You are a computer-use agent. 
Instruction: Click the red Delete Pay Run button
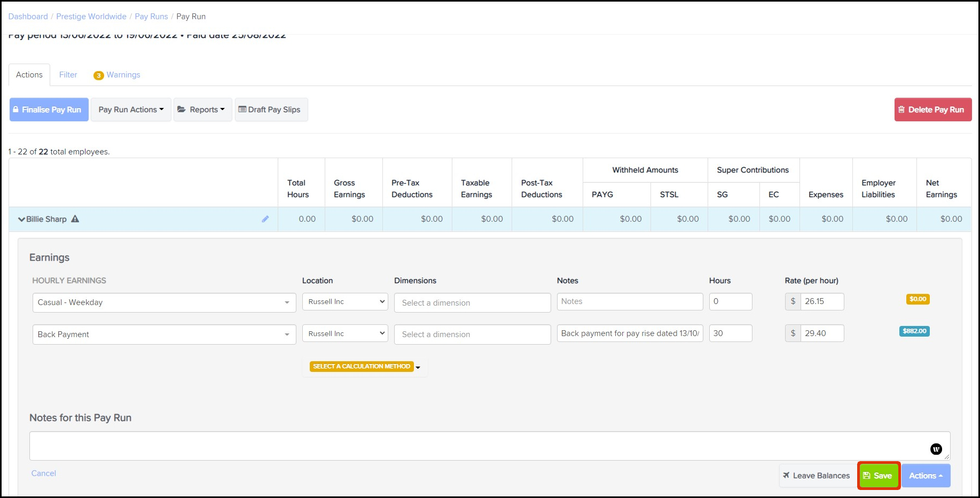click(932, 110)
